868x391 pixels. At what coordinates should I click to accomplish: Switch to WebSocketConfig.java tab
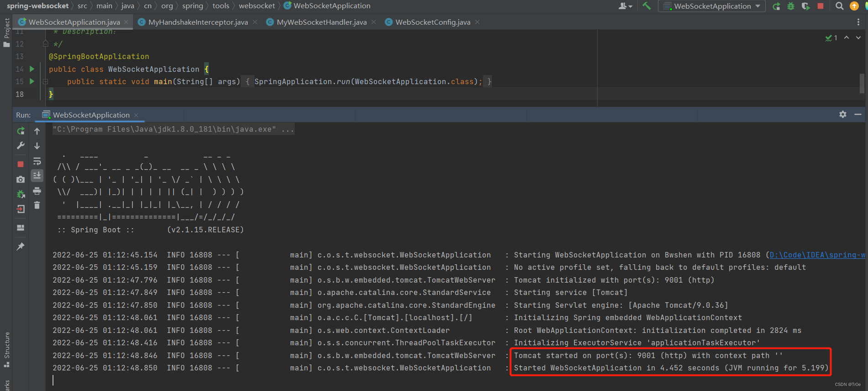pos(433,22)
